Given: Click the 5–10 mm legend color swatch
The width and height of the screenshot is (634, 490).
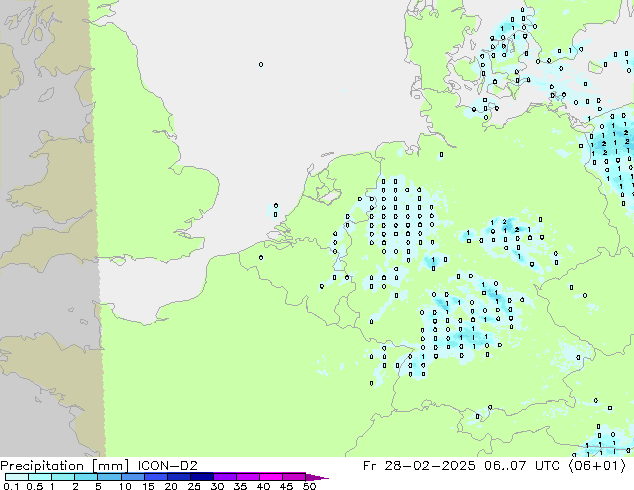Looking at the screenshot, I should pyautogui.click(x=109, y=477).
